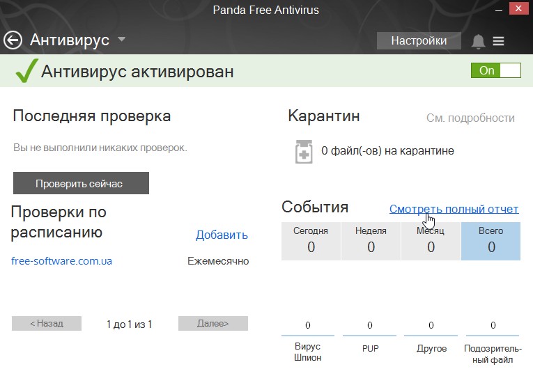Click the < Назад pagination button
Image resolution: width=533 pixels, height=392 pixels.
click(47, 323)
